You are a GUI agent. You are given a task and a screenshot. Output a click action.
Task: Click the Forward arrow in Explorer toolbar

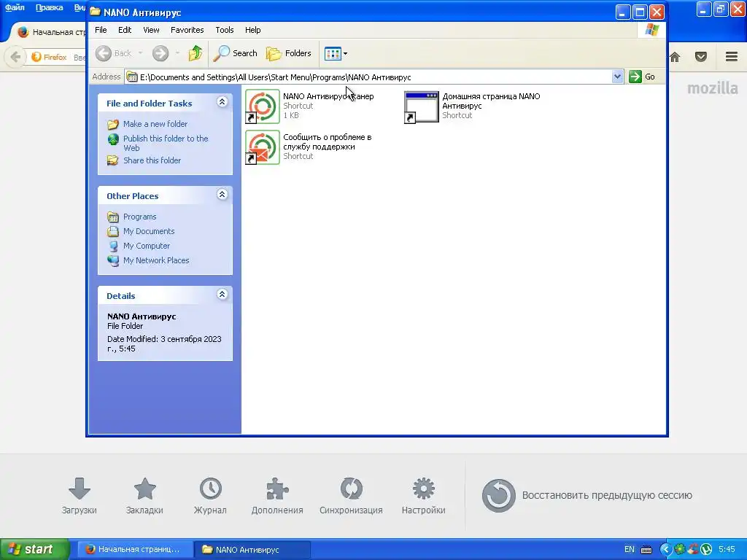click(160, 53)
